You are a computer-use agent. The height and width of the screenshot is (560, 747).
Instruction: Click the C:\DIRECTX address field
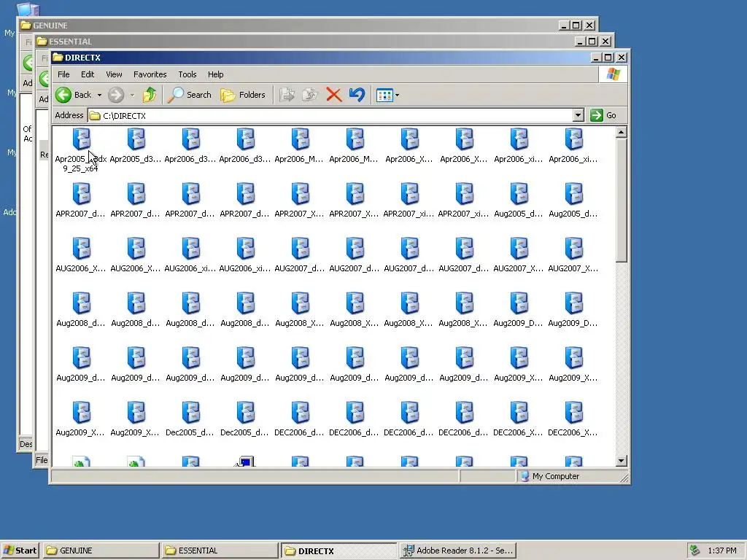[x=330, y=116]
